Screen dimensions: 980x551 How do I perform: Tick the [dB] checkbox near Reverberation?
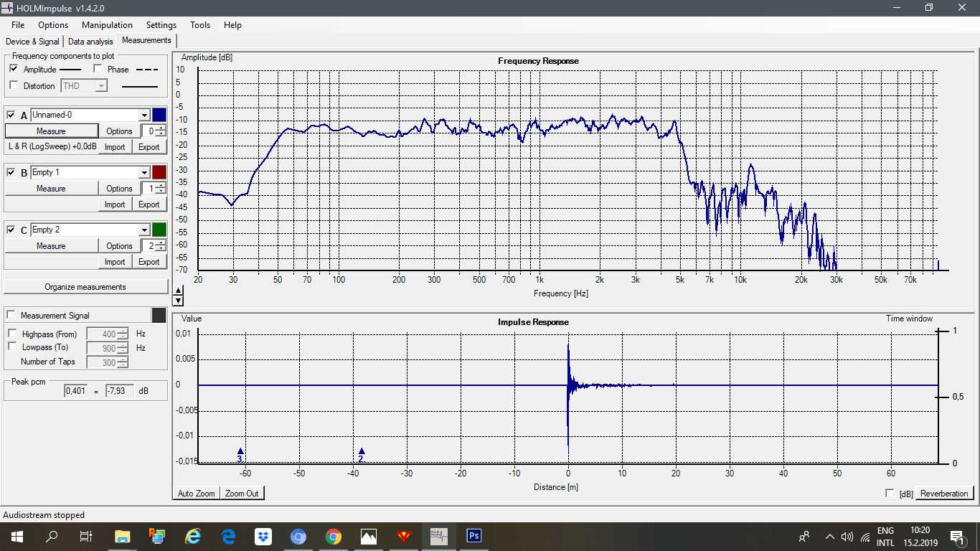coord(890,494)
